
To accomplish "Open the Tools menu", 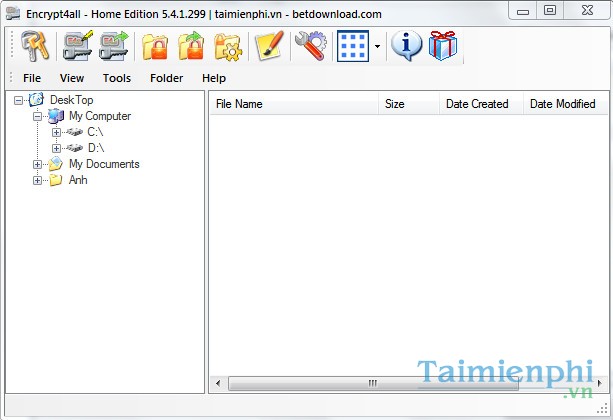I will [117, 78].
